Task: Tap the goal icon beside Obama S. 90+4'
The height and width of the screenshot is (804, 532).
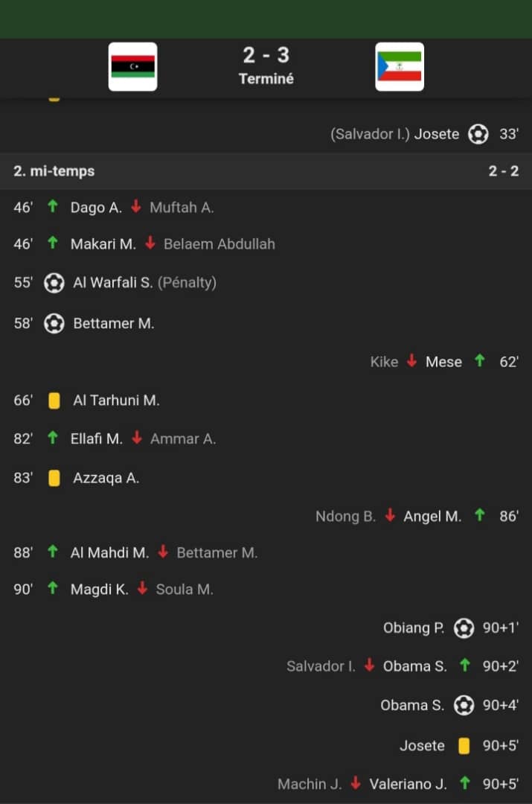Action: pos(464,706)
